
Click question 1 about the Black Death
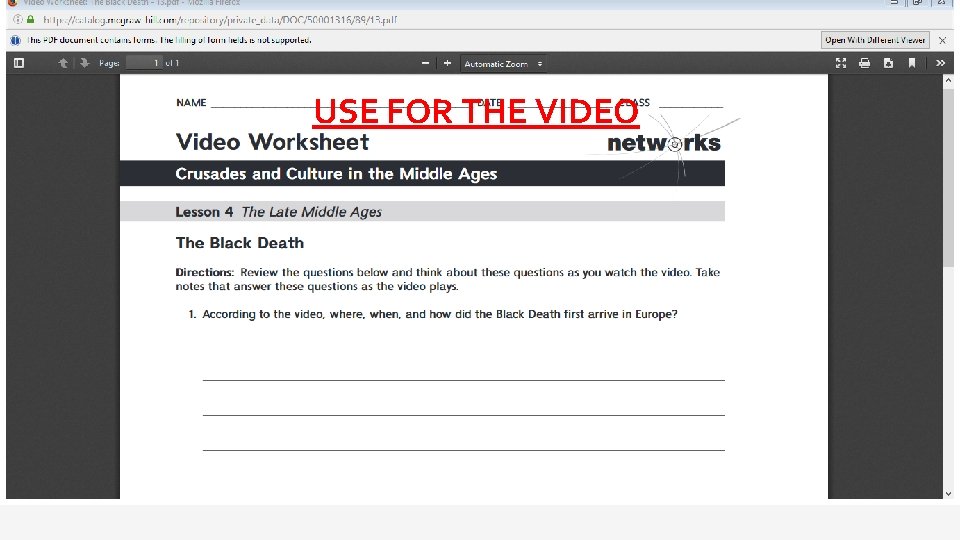pyautogui.click(x=433, y=314)
